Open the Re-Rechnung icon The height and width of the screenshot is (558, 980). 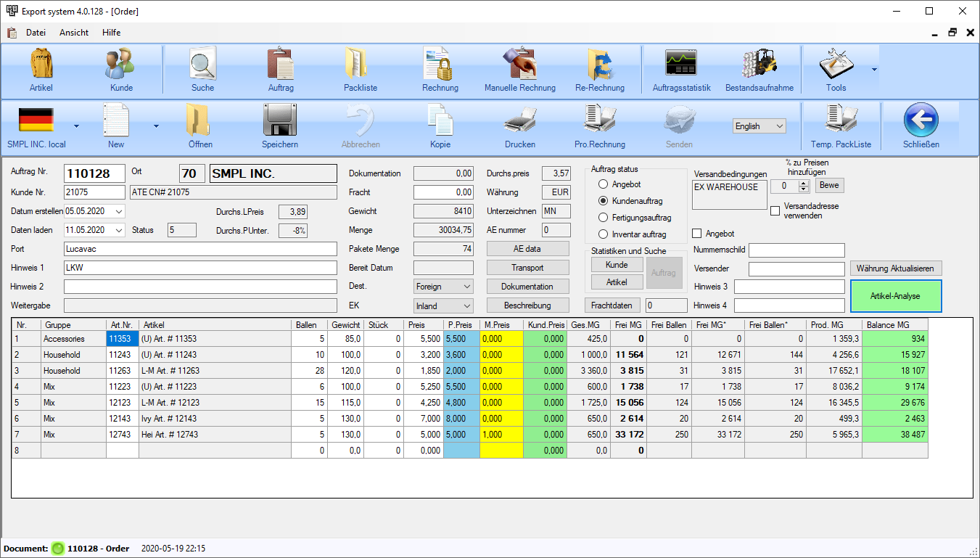click(599, 64)
